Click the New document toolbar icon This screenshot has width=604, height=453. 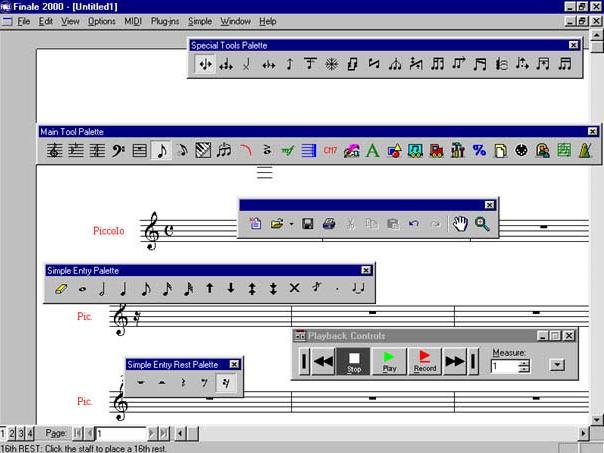point(255,224)
